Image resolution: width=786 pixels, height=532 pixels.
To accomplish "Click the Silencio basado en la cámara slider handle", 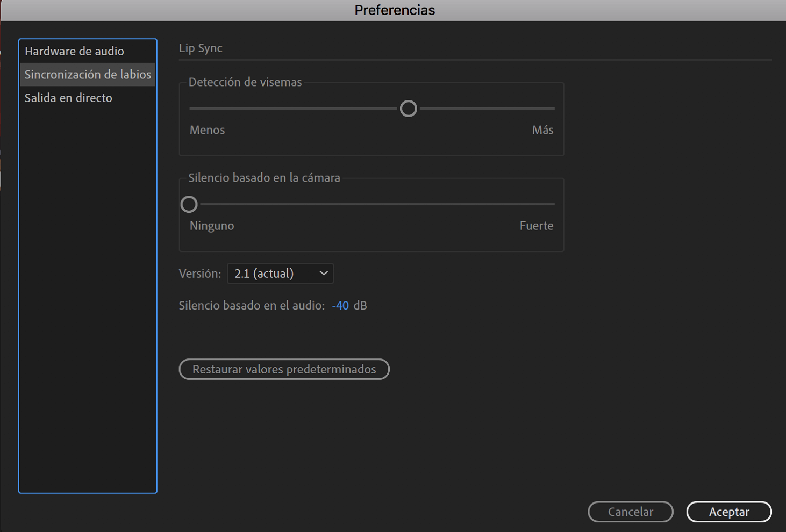I will [x=189, y=204].
